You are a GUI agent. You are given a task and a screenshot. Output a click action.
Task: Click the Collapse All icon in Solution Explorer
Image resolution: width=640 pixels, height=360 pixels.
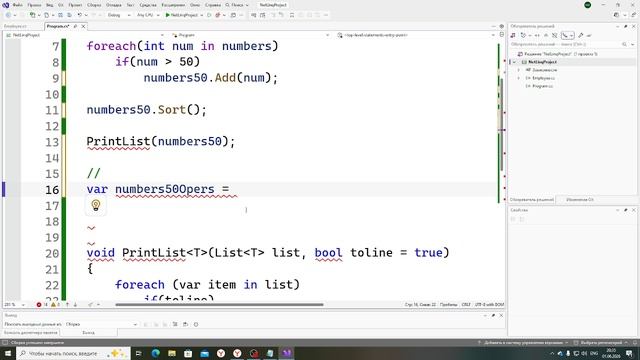[x=546, y=36]
